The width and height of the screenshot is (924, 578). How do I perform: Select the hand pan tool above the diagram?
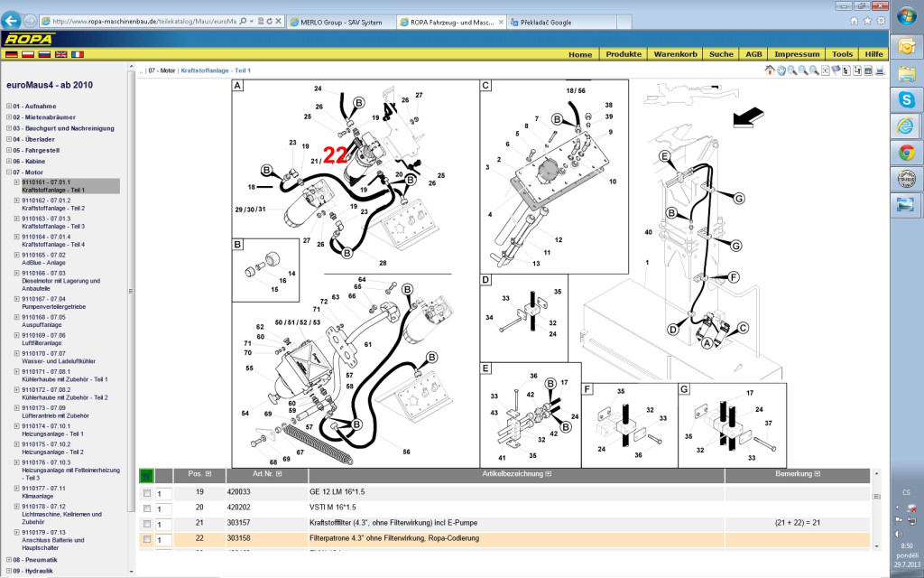pos(781,70)
